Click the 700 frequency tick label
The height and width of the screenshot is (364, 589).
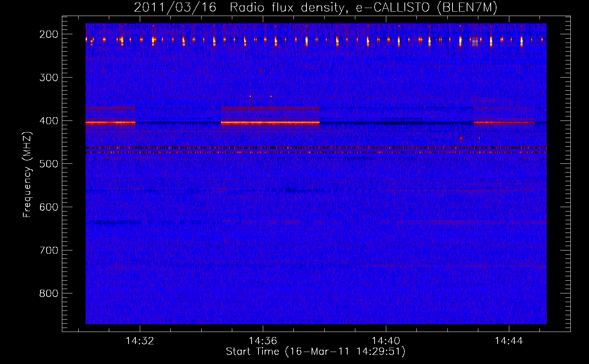49,250
